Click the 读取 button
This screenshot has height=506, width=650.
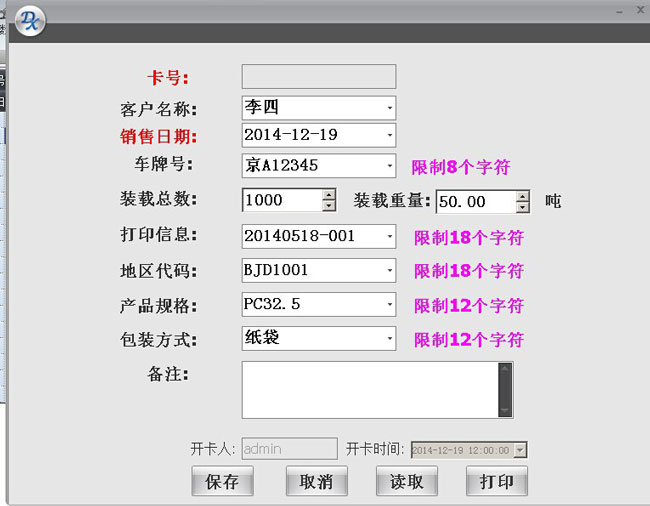tap(407, 481)
